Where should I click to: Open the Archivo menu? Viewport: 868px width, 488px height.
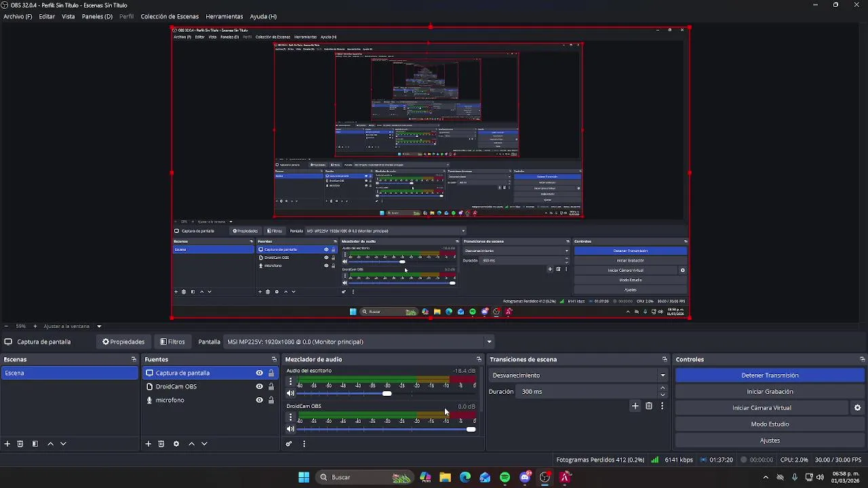[x=18, y=16]
